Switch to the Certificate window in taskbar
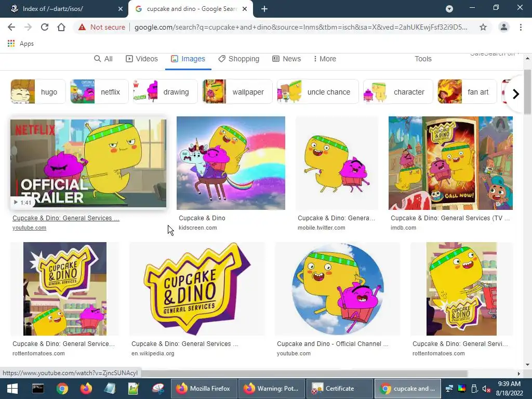This screenshot has width=532, height=399. 339,389
